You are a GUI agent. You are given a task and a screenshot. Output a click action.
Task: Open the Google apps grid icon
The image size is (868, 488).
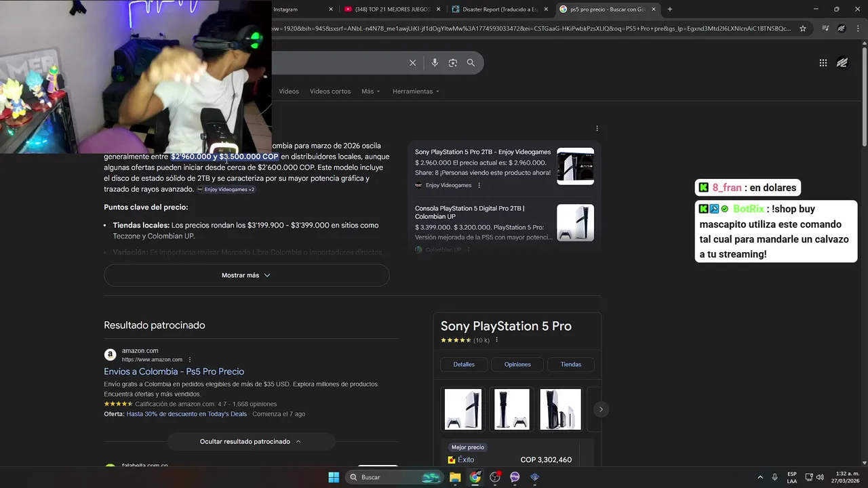[823, 63]
